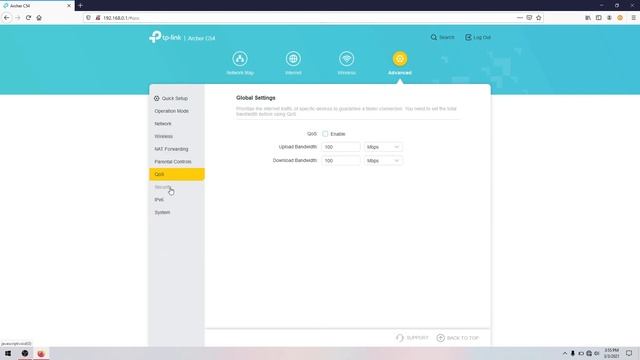This screenshot has width=640, height=360.
Task: Click the browser Forward arrow
Action: click(x=18, y=18)
